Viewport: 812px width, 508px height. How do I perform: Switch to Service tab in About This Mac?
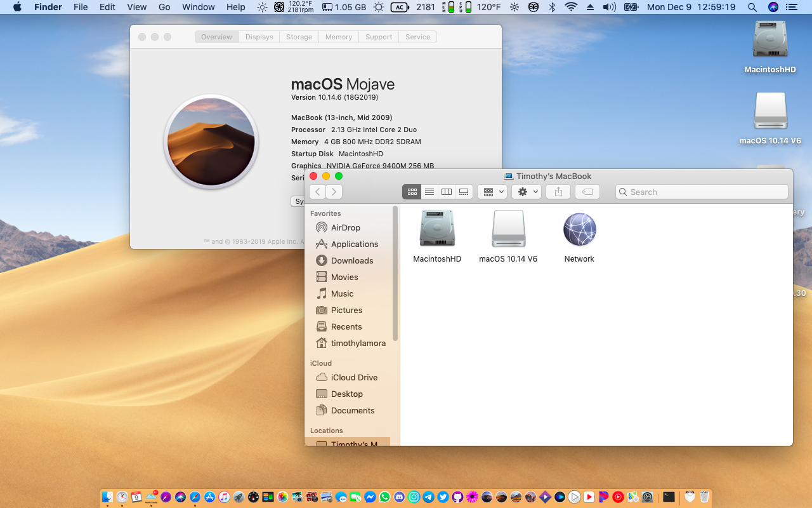(x=417, y=37)
